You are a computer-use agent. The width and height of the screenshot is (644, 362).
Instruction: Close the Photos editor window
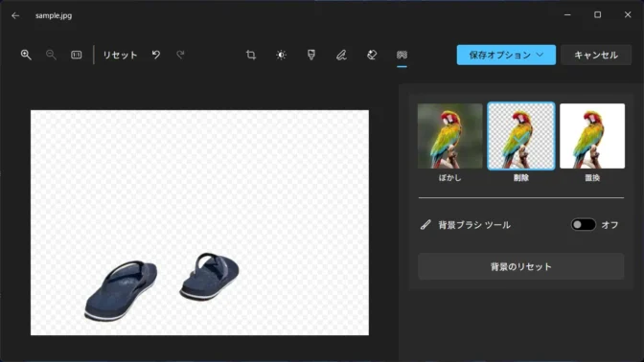tap(628, 14)
